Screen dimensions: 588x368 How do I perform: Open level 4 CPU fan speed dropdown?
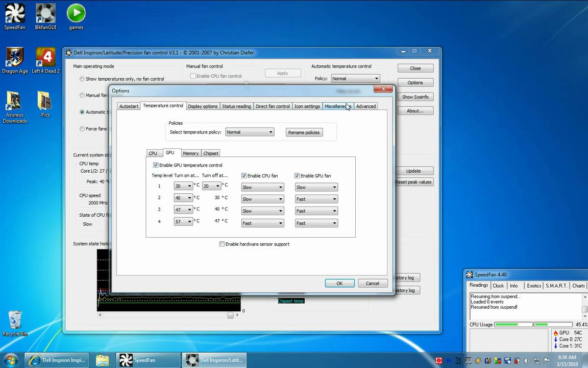point(262,223)
